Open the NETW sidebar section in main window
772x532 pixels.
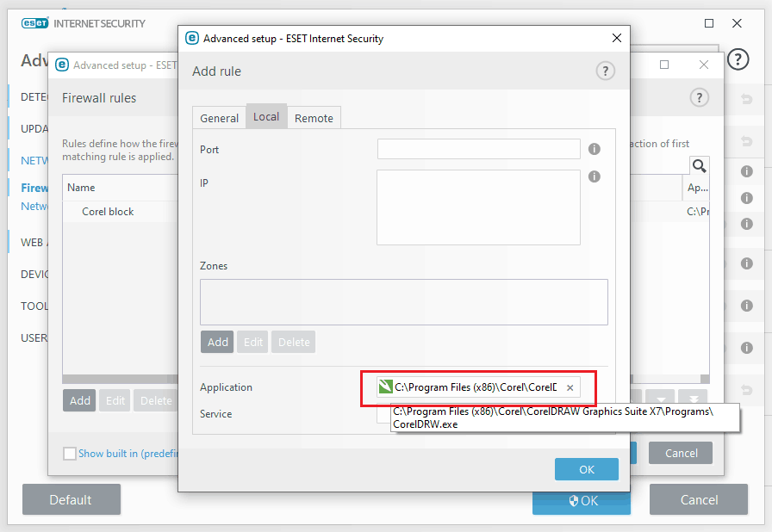[34, 161]
